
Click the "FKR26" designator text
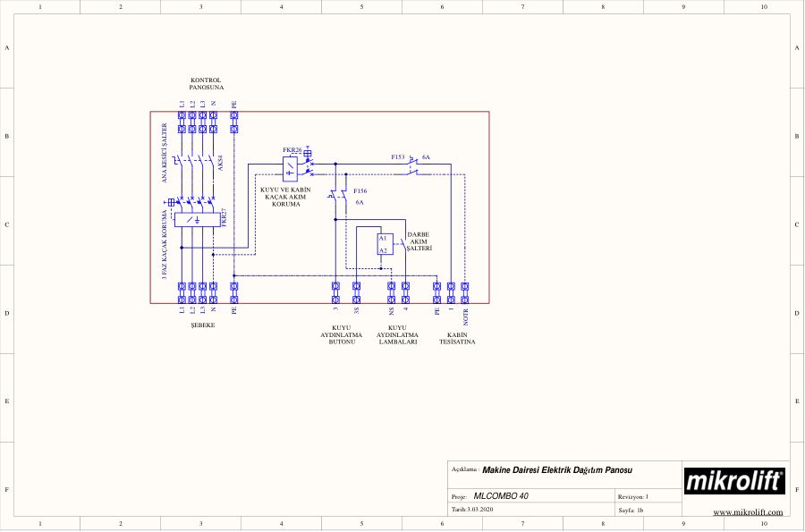(292, 150)
